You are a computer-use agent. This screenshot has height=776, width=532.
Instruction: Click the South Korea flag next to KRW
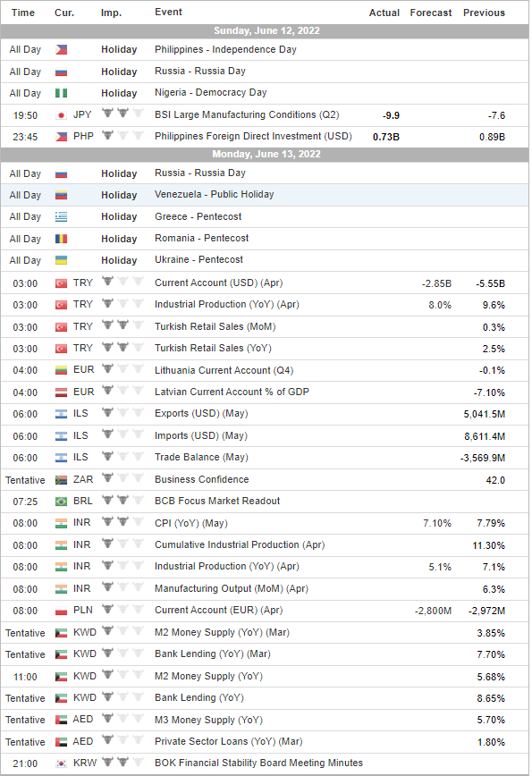[x=62, y=763]
